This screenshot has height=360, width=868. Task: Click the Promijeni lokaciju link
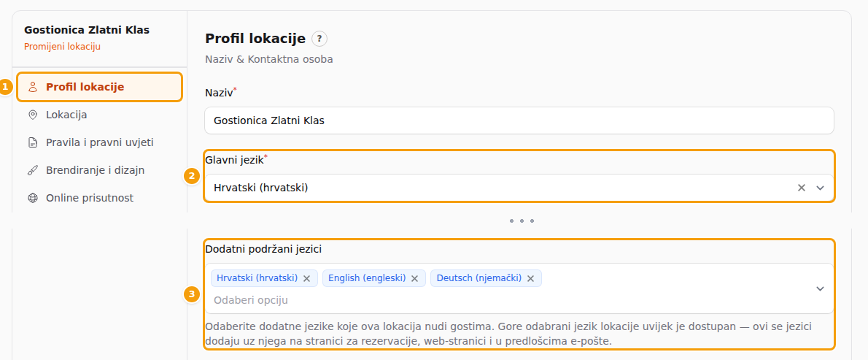pyautogui.click(x=62, y=47)
